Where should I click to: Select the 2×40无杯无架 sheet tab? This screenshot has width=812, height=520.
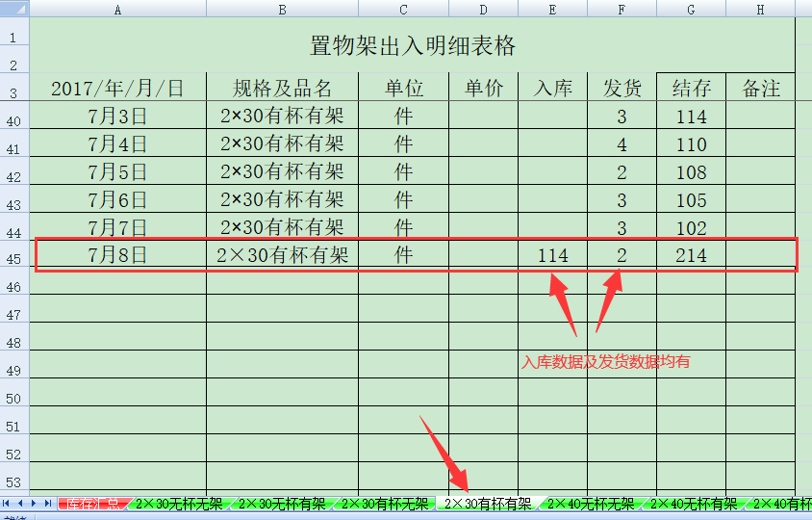(x=591, y=504)
